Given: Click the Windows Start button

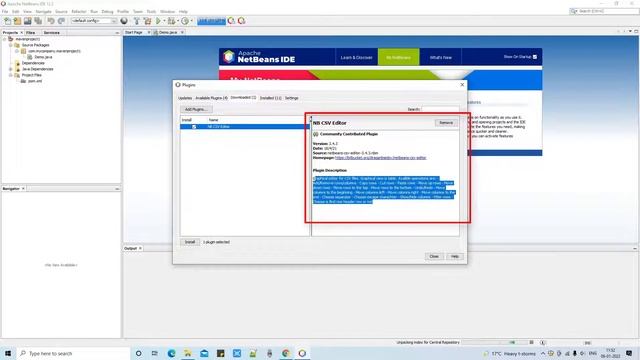Looking at the screenshot, I should pos(8,353).
